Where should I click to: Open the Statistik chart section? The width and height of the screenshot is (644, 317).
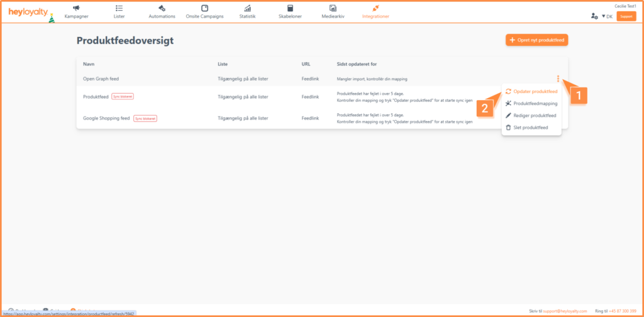pyautogui.click(x=248, y=12)
